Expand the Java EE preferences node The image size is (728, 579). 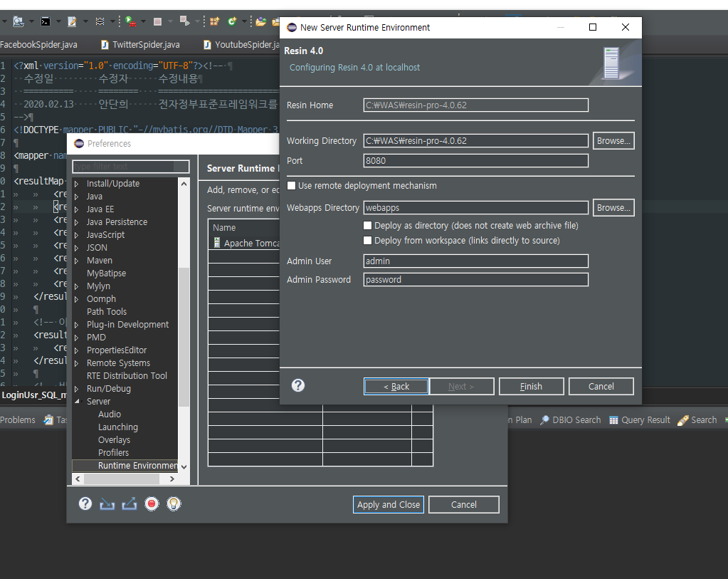click(x=77, y=209)
